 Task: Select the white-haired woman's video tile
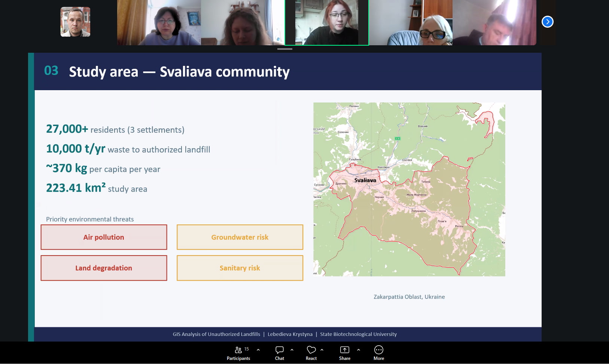[410, 22]
